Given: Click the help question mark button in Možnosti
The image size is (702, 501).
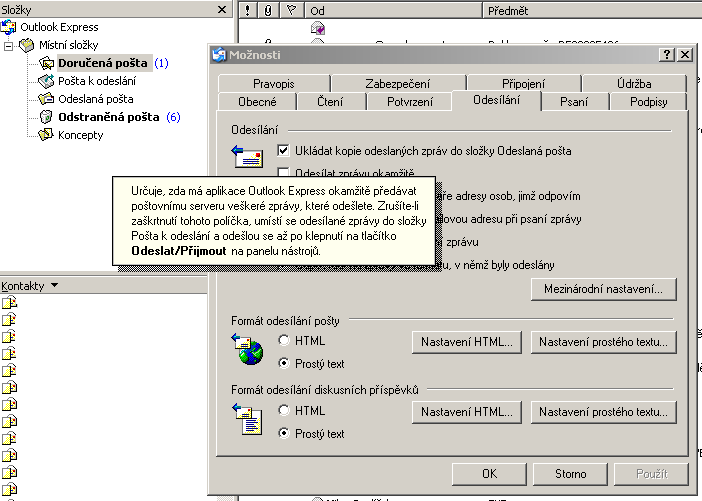Looking at the screenshot, I should (667, 55).
